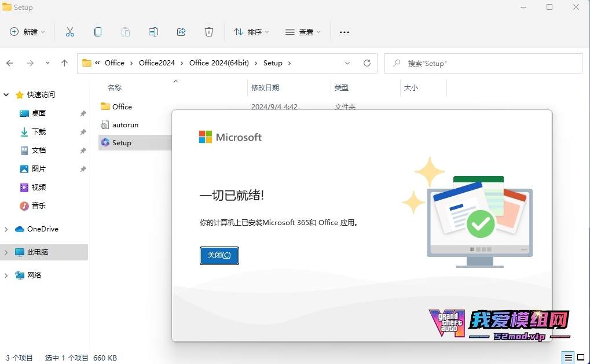Expand the 此电脑 tree node
The width and height of the screenshot is (590, 364).
coord(6,252)
